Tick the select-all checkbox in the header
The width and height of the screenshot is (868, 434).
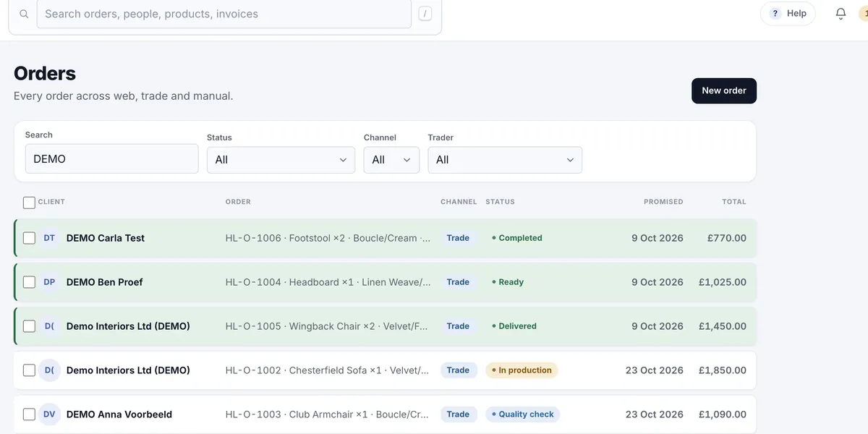coord(29,203)
